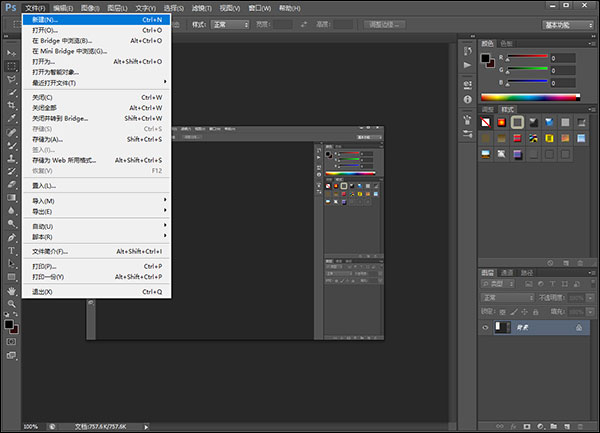Viewport: 600px width, 433px height.
Task: Hide the Background layer with eye icon
Action: pos(486,327)
